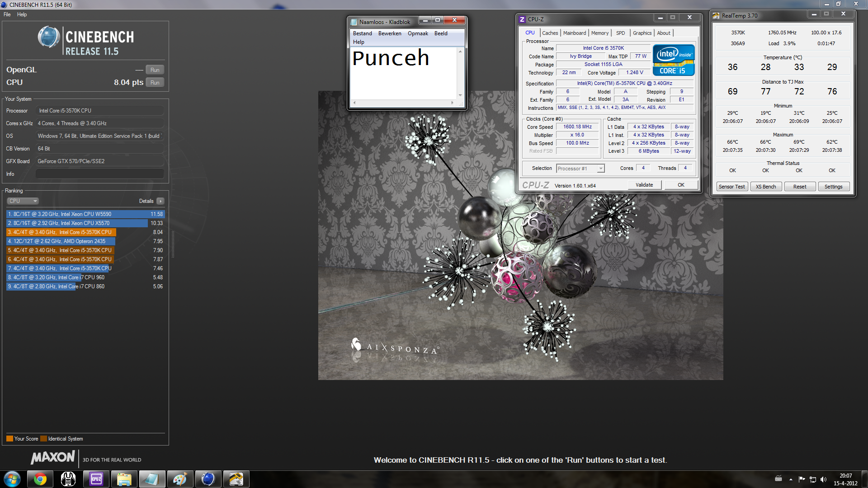This screenshot has height=488, width=868.
Task: Click Notepad's vertical scrollbar down arrow
Action: [x=460, y=95]
